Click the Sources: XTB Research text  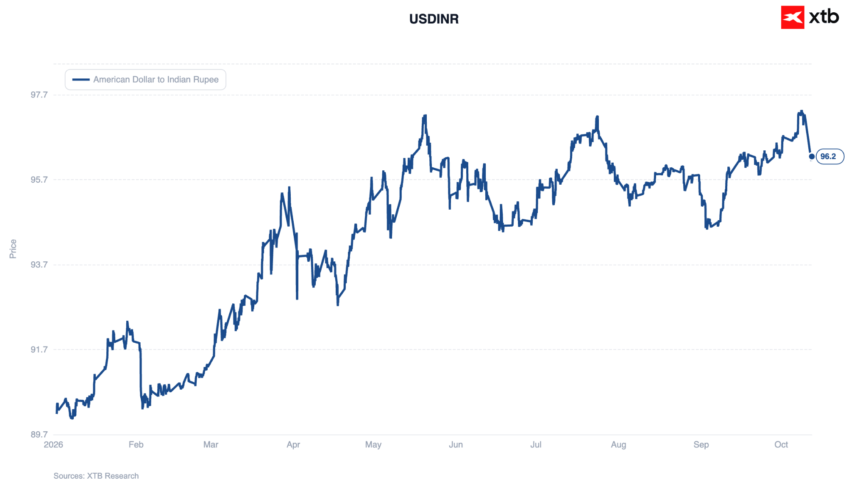click(96, 476)
